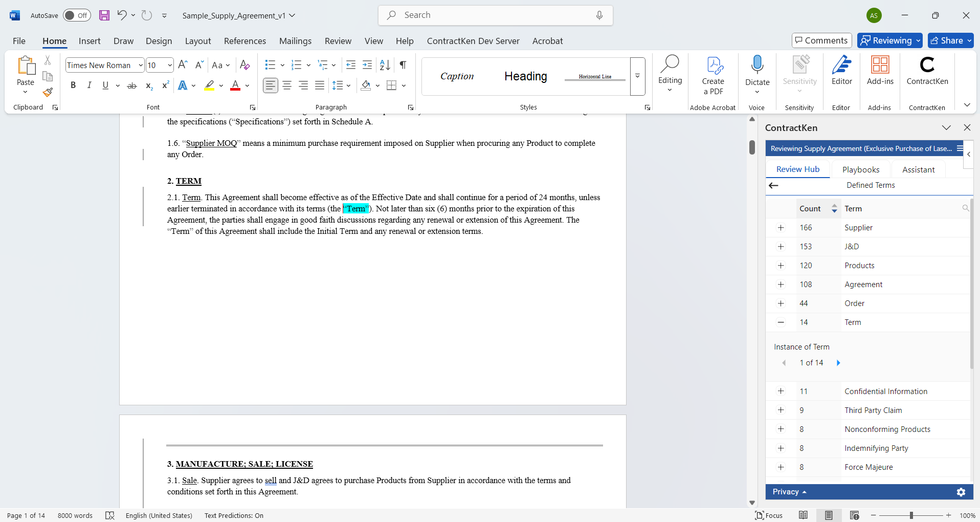Open the References ribbon tab
The width and height of the screenshot is (980, 522).
pyautogui.click(x=245, y=41)
